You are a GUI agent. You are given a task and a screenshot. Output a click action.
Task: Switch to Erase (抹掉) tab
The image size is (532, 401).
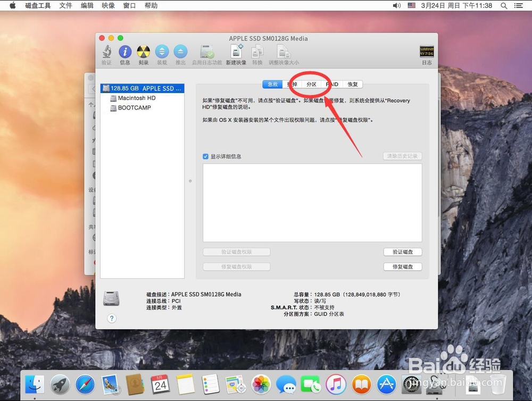[292, 84]
